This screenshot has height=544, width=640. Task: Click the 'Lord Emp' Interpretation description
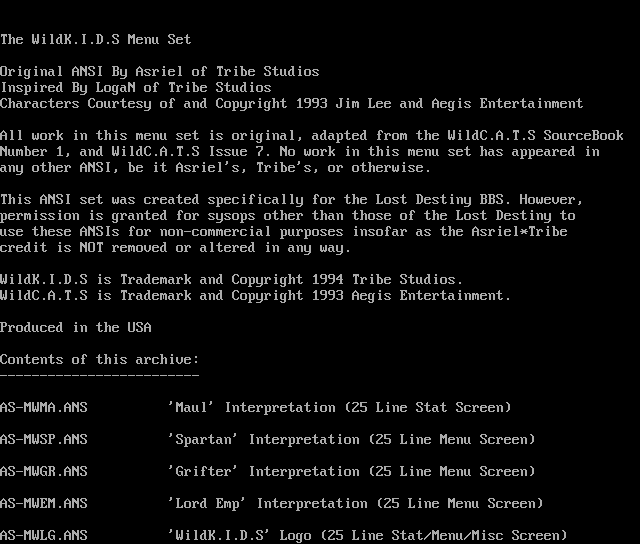(356, 504)
